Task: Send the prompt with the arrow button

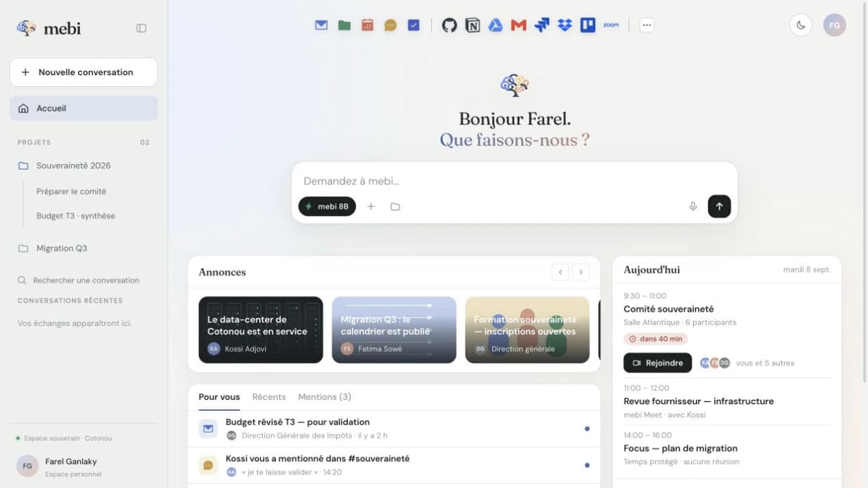Action: (x=719, y=206)
